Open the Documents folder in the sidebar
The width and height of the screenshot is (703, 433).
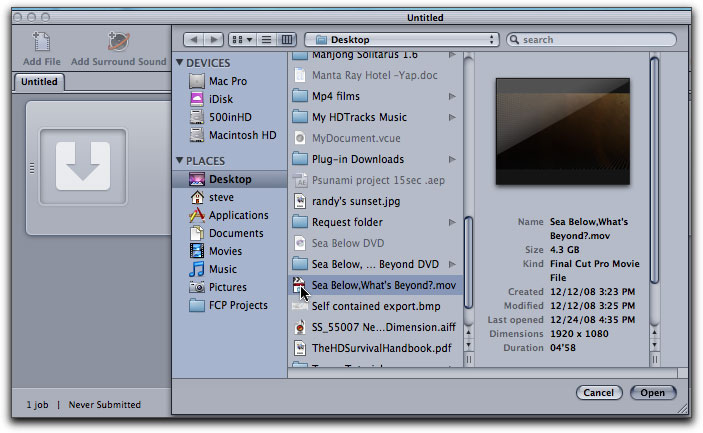click(x=226, y=233)
